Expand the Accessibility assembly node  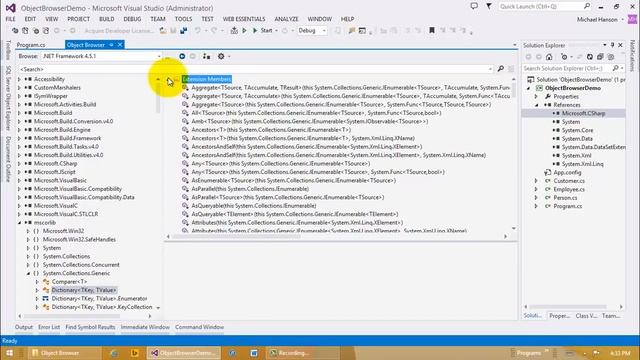19,79
